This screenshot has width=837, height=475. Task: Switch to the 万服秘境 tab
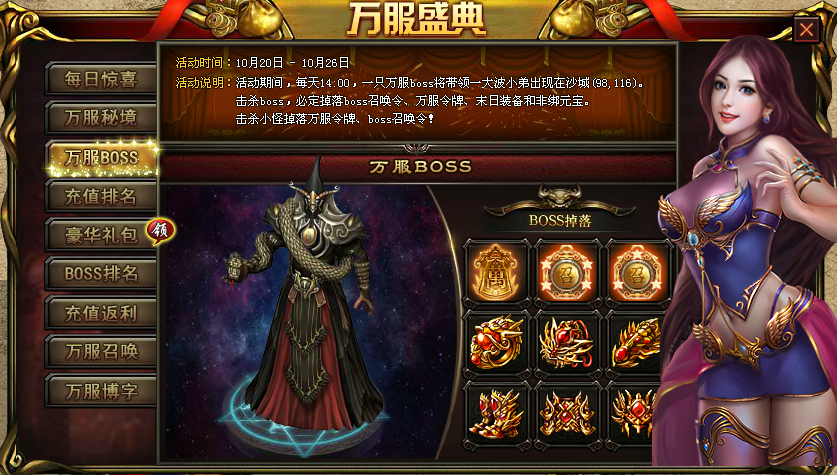101,117
